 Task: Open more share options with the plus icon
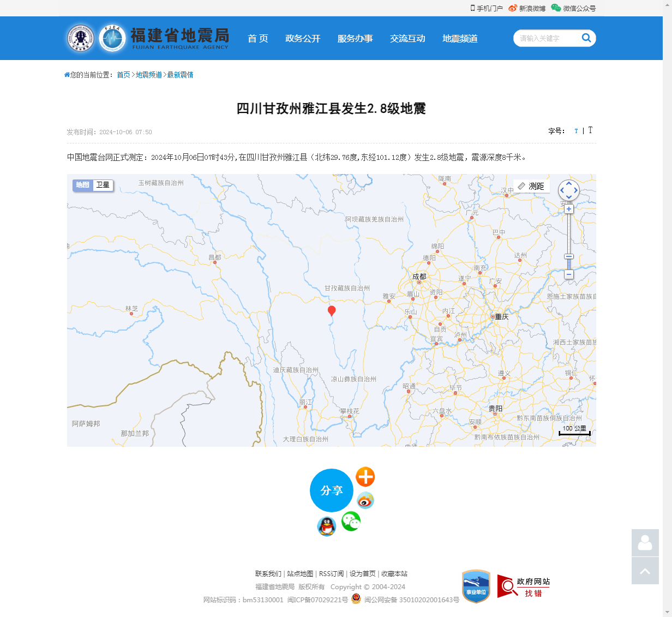pyautogui.click(x=365, y=477)
